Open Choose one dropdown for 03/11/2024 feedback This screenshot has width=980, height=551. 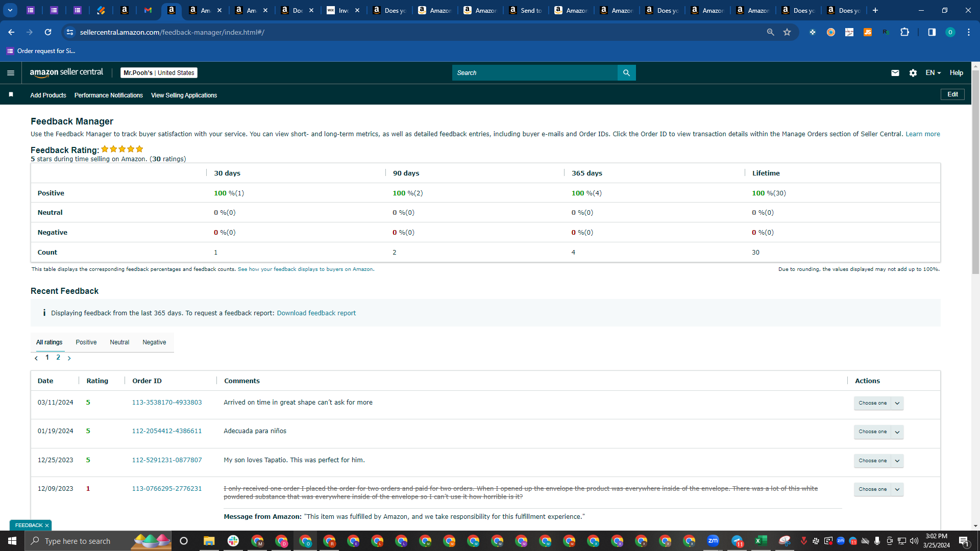(x=878, y=403)
